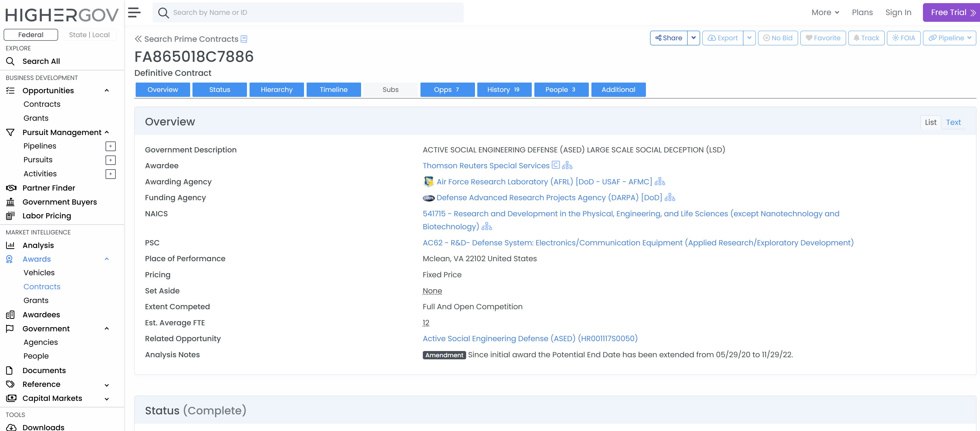
Task: Click the FOIA button
Action: [903, 38]
